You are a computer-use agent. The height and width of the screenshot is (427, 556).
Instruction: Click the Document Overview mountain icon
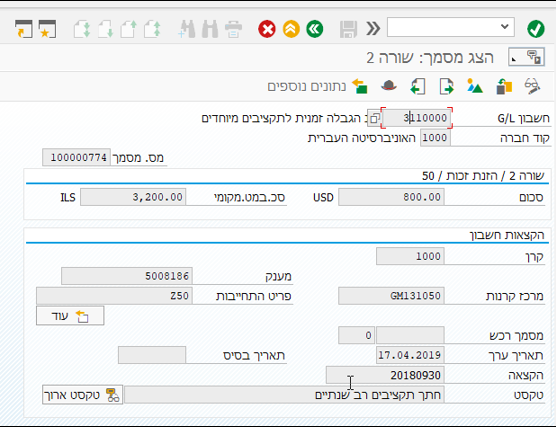(475, 86)
